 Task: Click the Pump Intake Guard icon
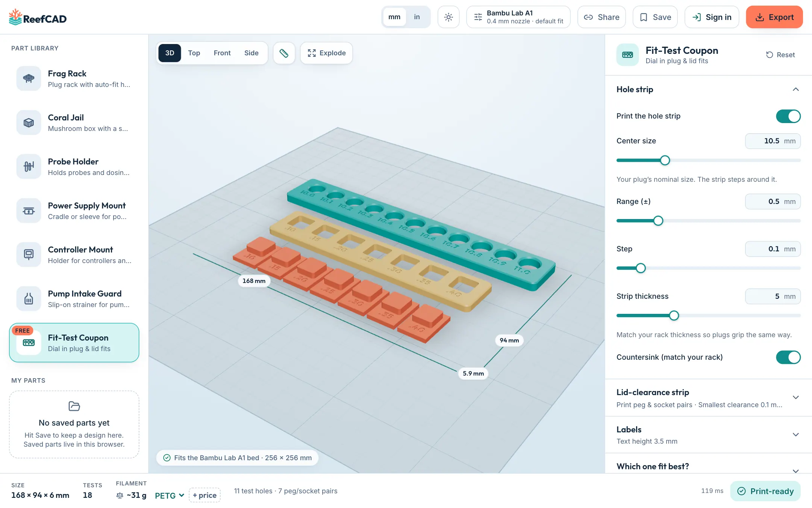29,298
